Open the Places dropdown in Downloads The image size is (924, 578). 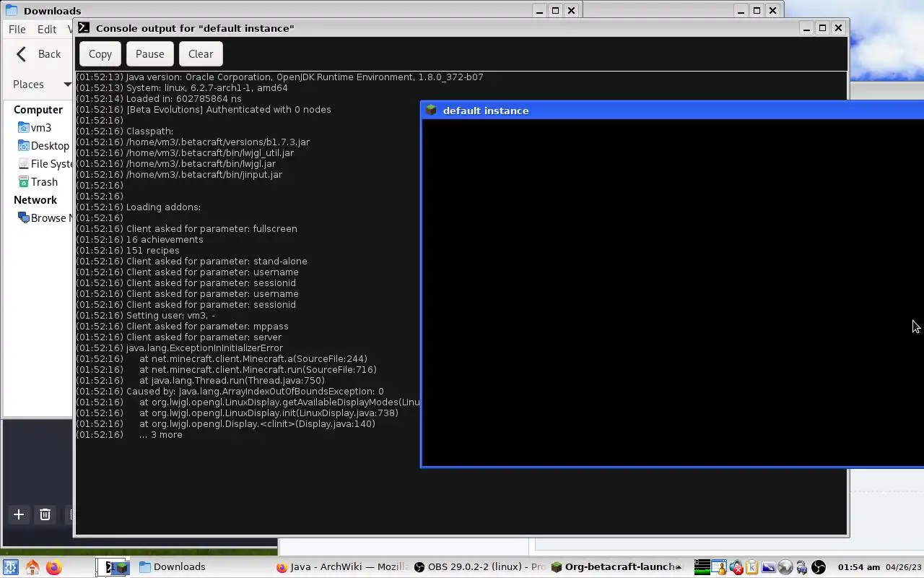coord(42,85)
